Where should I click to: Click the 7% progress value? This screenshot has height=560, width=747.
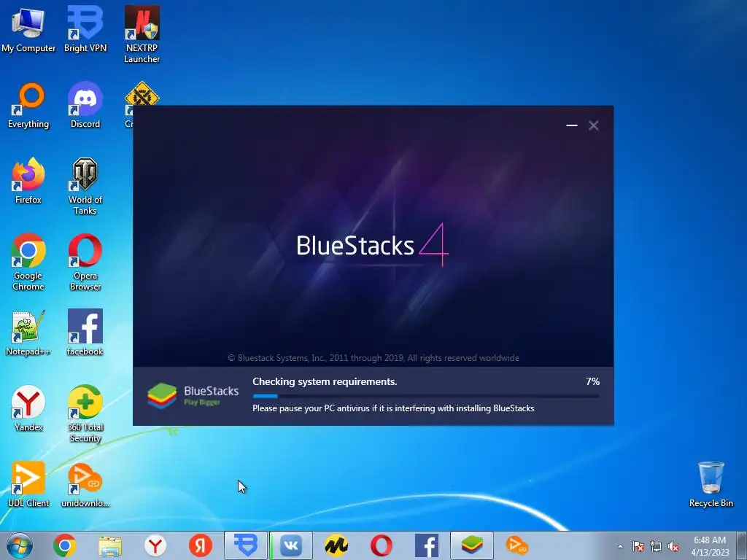592,381
